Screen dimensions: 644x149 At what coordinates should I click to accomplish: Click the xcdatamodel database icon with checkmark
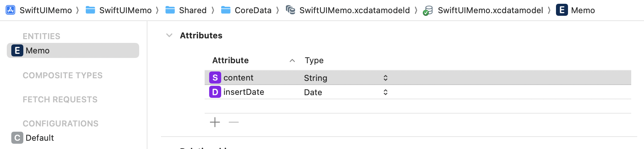428,11
